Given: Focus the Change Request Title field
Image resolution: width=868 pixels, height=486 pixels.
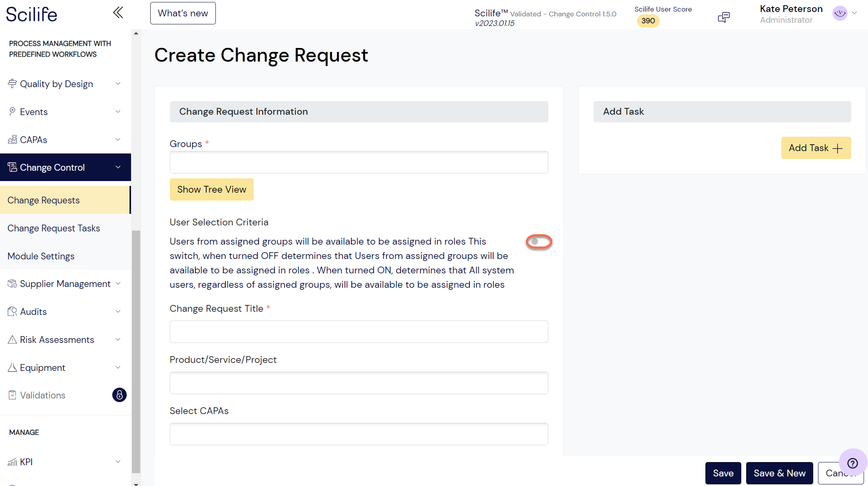Looking at the screenshot, I should [x=359, y=332].
